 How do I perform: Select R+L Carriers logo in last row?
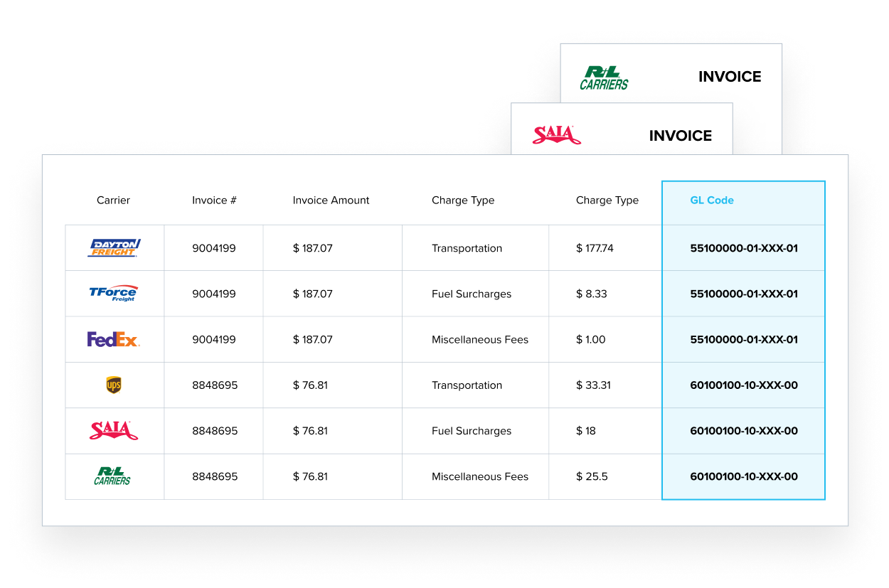[x=112, y=476]
